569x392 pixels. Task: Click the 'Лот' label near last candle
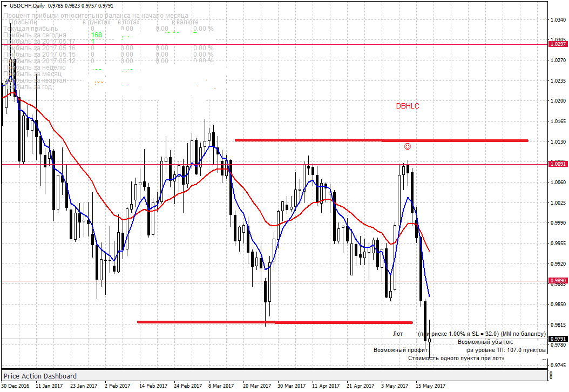pos(398,334)
